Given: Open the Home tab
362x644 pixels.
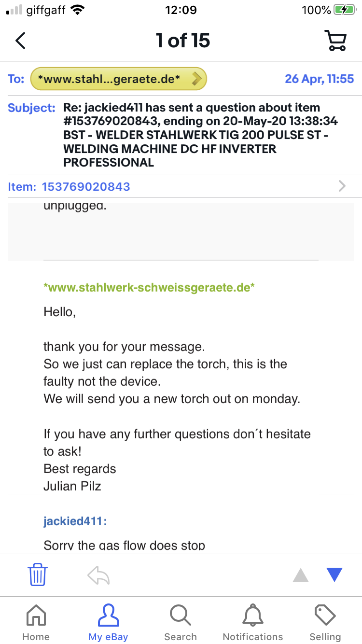Looking at the screenshot, I should pyautogui.click(x=36, y=623).
